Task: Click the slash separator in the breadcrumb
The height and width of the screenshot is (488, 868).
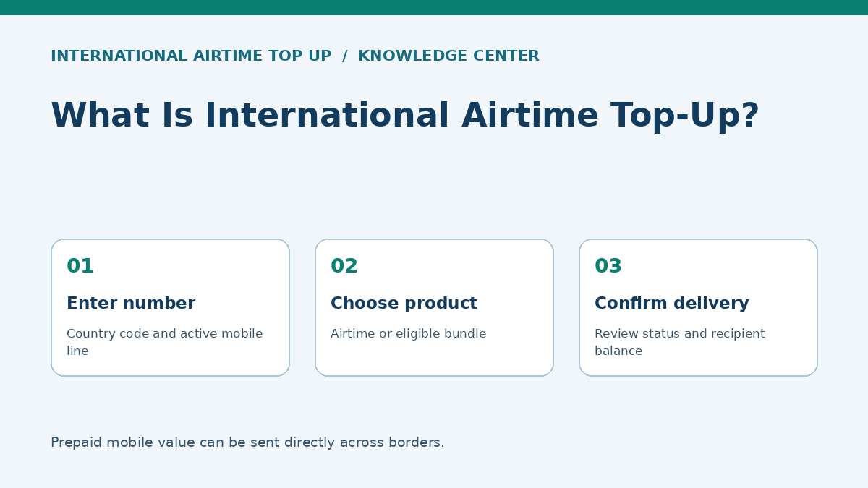Action: (345, 56)
